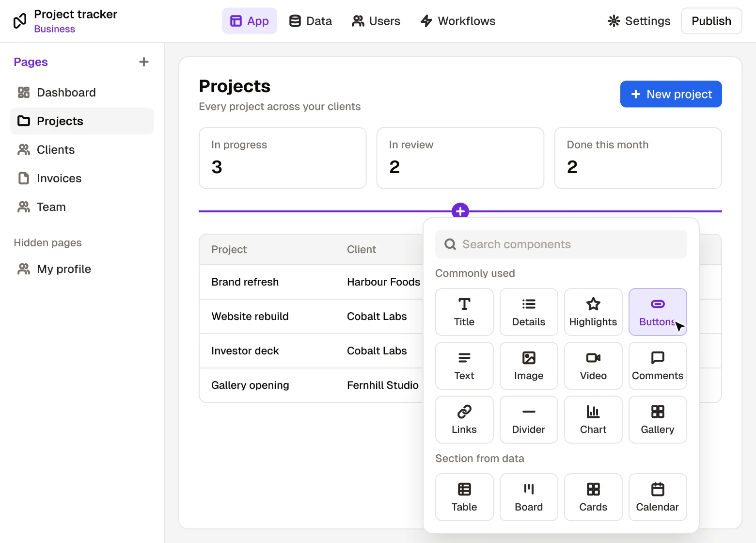
Task: Add an Image component
Action: pyautogui.click(x=529, y=366)
